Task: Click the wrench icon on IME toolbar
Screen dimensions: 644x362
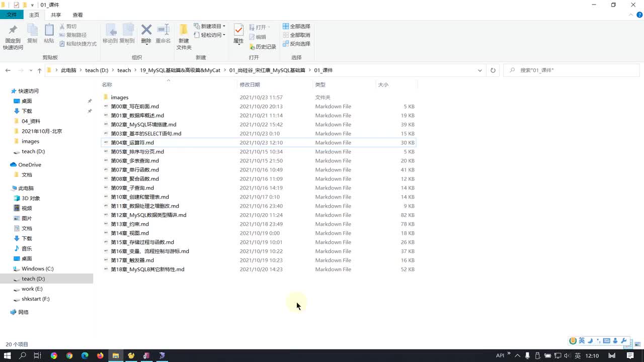Action: tap(624, 341)
